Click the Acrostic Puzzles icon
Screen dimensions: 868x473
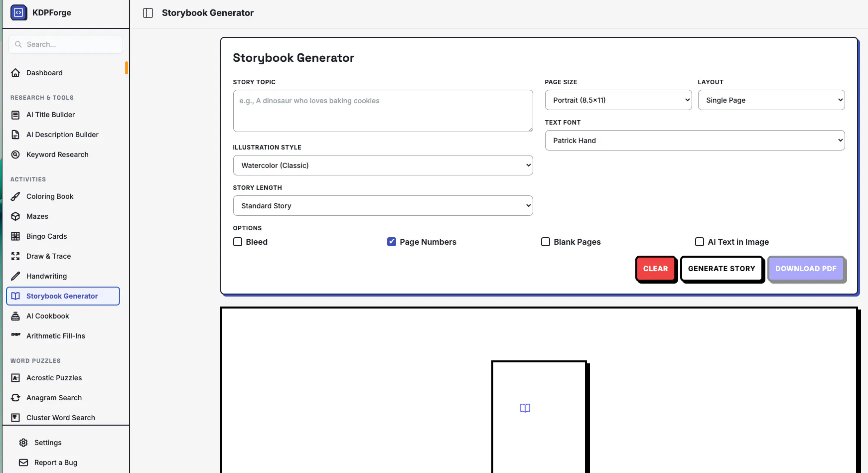[x=16, y=378]
